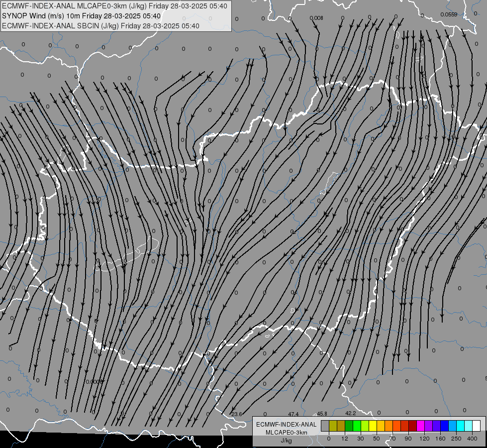Click the 12 legend scale label
Viewport: 487px width, 448px height.
pos(345,439)
